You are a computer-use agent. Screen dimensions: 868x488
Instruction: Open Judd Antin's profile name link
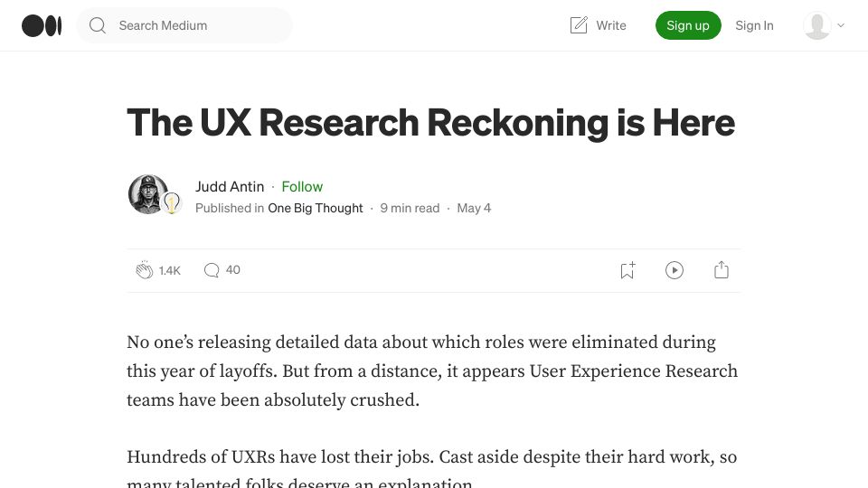tap(230, 186)
